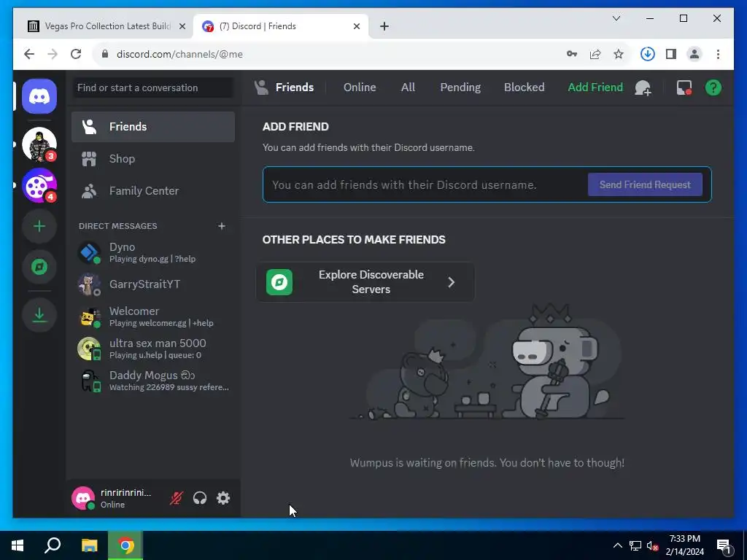The image size is (747, 560).
Task: Click Download Apps icon in server list
Action: coord(39,315)
